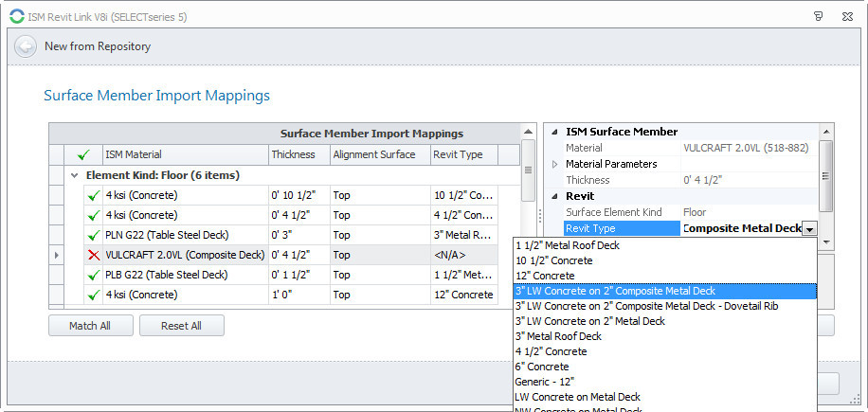
Task: Click mappings table vertical scrollbar thumb
Action: click(528, 170)
